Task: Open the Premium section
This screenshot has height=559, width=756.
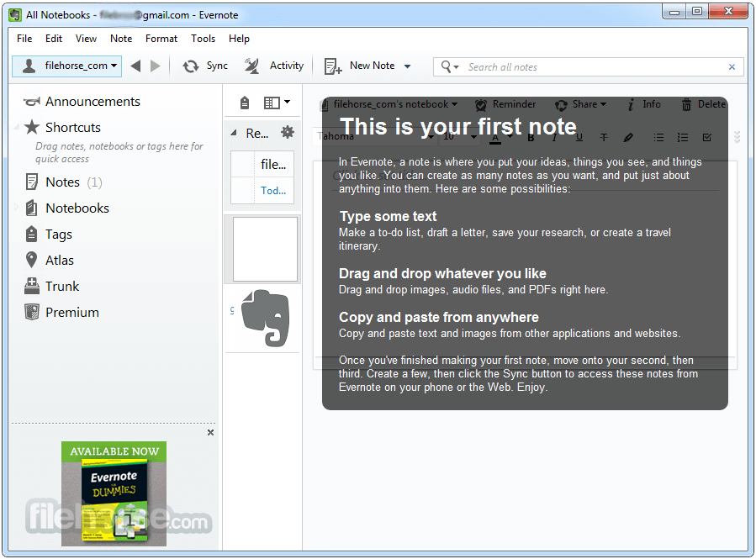Action: coord(61,312)
